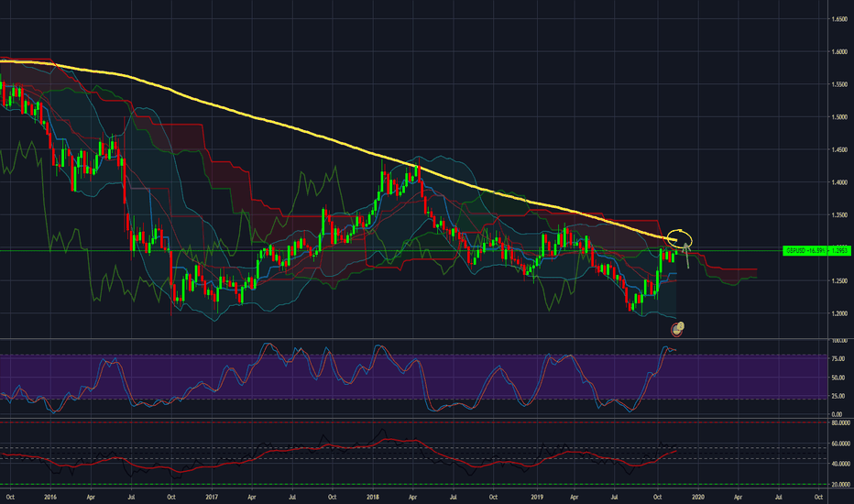Click the 25.00 stochastic scale label

[x=837, y=397]
